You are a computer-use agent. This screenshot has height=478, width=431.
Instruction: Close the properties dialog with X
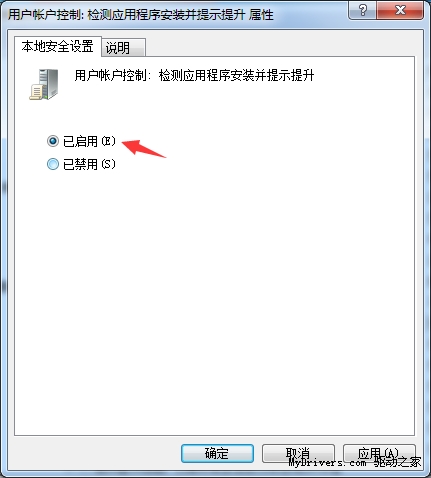coord(400,10)
